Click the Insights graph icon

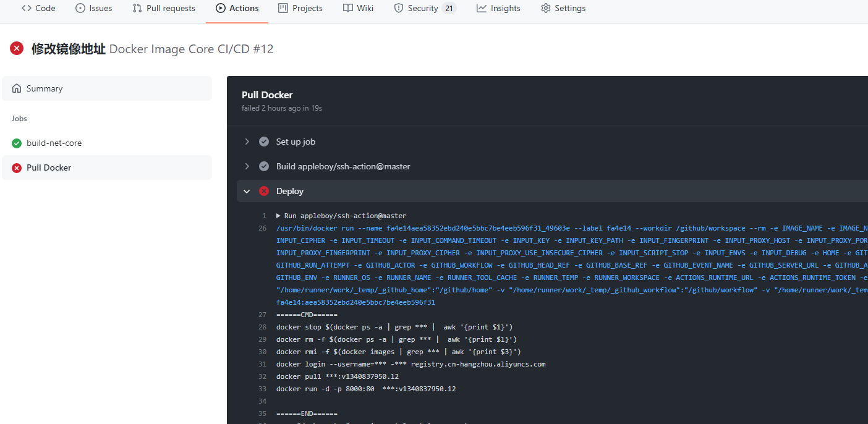click(482, 8)
